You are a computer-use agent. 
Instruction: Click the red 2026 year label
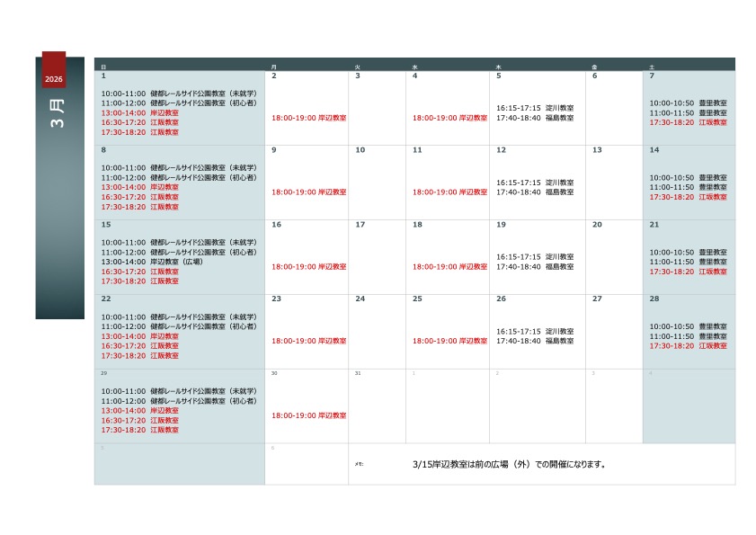pos(53,79)
